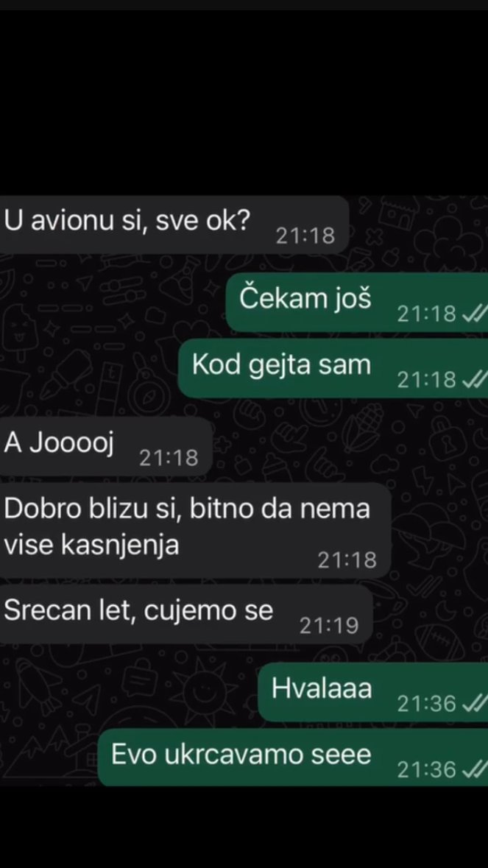Screen dimensions: 488x868
Task: Tap the "Hvalaaa" sent message text
Action: (322, 689)
